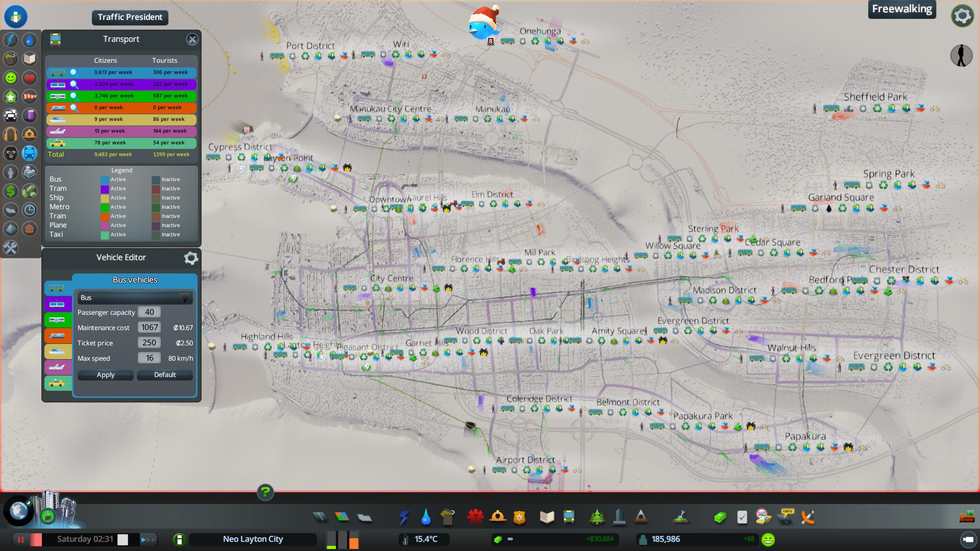Image resolution: width=980 pixels, height=551 pixels.
Task: Open Healthcare red cross build menu
Action: tap(475, 517)
